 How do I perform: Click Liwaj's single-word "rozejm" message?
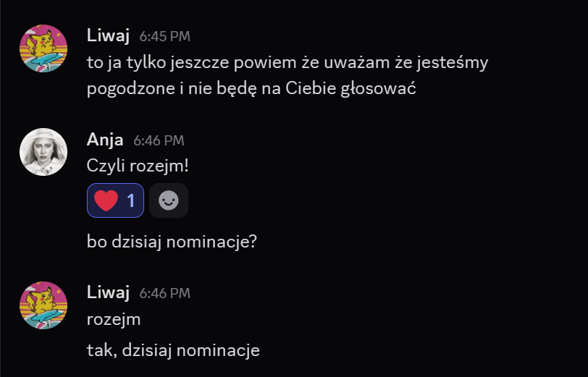pyautogui.click(x=114, y=320)
